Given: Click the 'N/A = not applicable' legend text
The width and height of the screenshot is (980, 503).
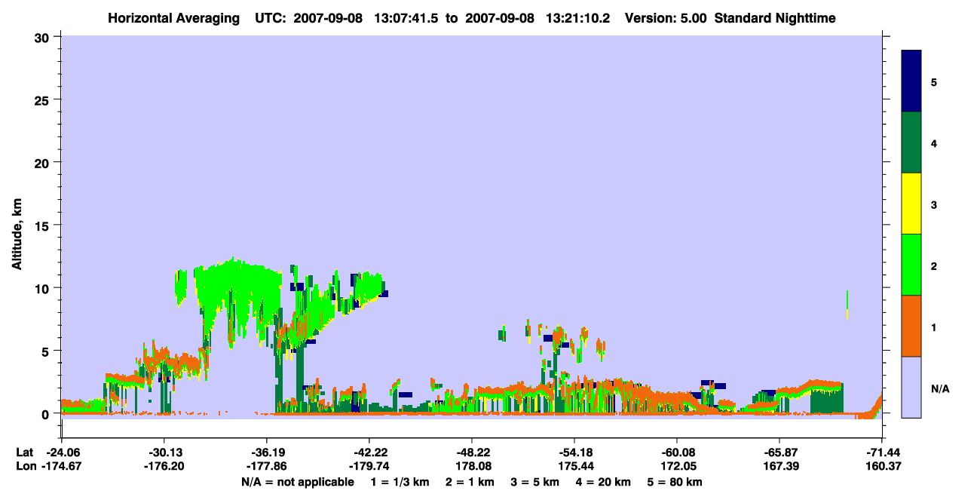Looking at the screenshot, I should coord(297,482).
